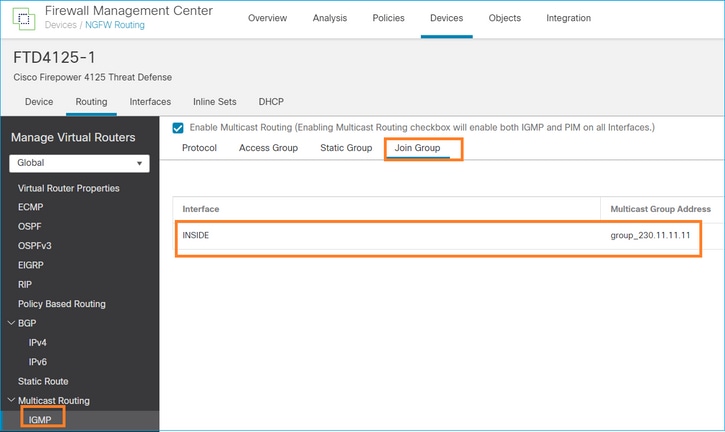Open Virtual Router Properties
Viewport: 725px width, 432px height.
[x=68, y=188]
